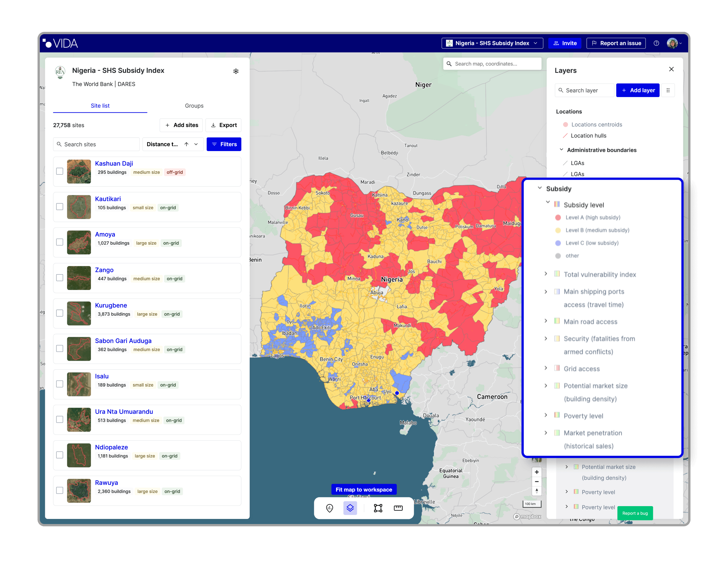Select the polygon area selection tool
Image resolution: width=728 pixels, height=569 pixels.
point(378,508)
